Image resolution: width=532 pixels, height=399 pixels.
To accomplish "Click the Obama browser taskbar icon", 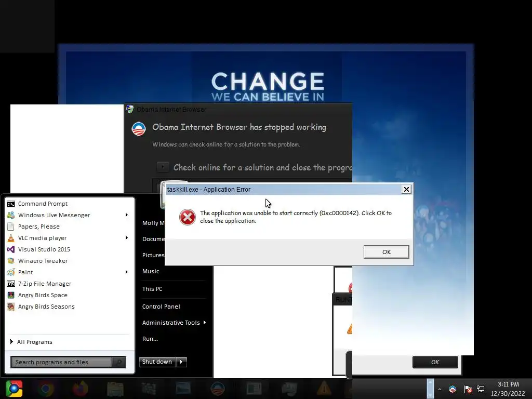I will coord(218,389).
